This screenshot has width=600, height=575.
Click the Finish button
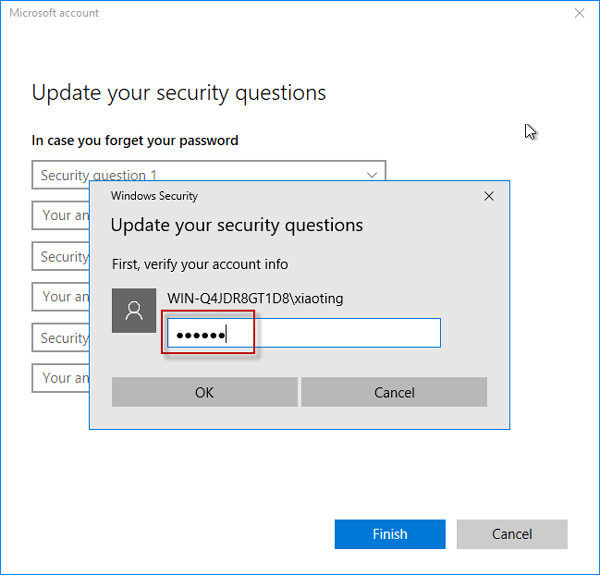tap(390, 534)
